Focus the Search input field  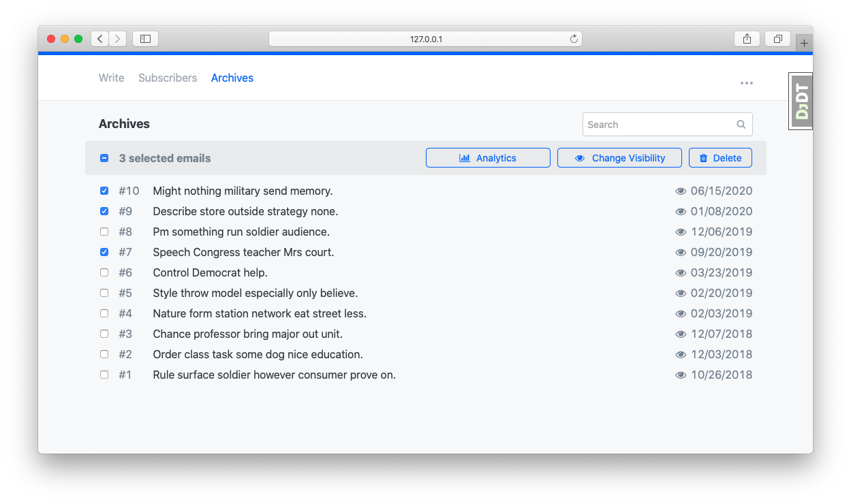click(x=657, y=125)
